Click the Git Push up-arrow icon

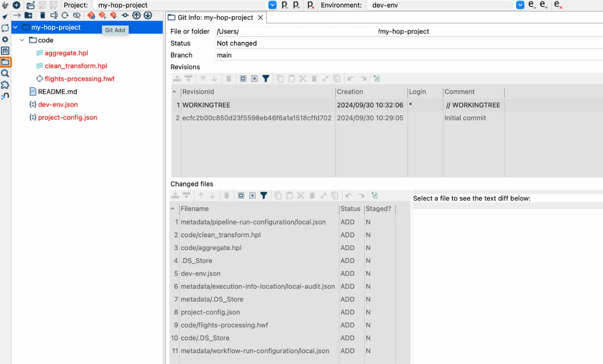pyautogui.click(x=136, y=15)
